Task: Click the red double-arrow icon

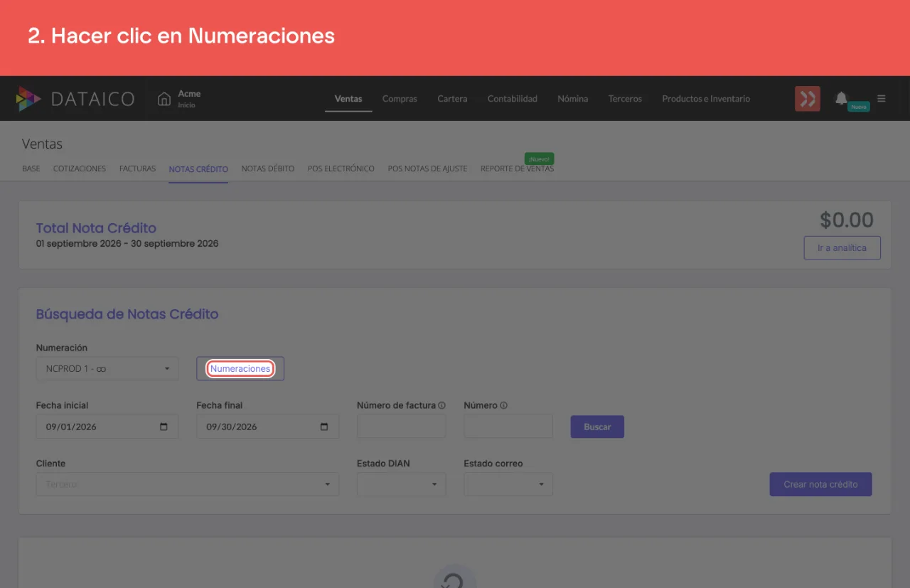Action: pyautogui.click(x=807, y=99)
